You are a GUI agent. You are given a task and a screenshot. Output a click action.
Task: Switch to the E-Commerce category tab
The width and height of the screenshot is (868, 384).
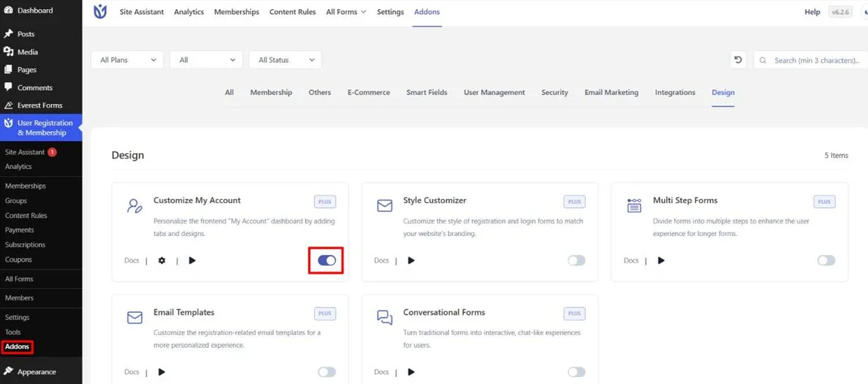368,92
